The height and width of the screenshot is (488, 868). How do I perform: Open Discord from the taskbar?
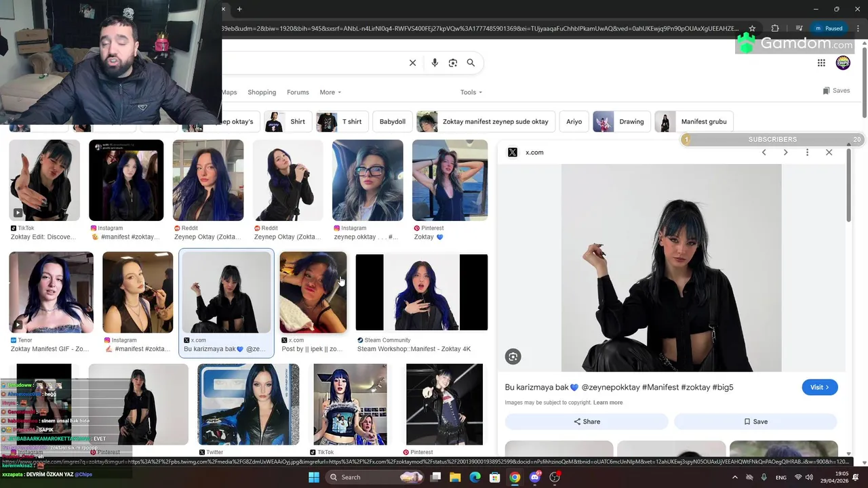coord(535,477)
